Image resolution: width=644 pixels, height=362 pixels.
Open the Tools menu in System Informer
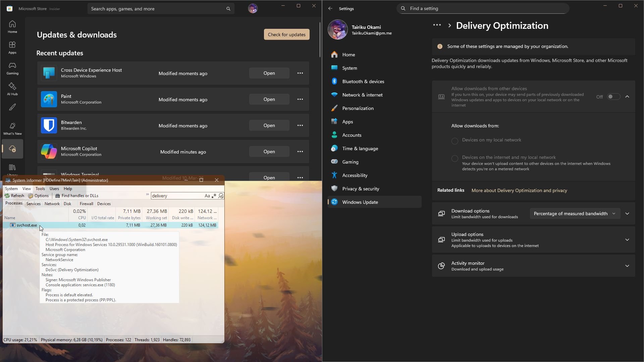(x=40, y=189)
